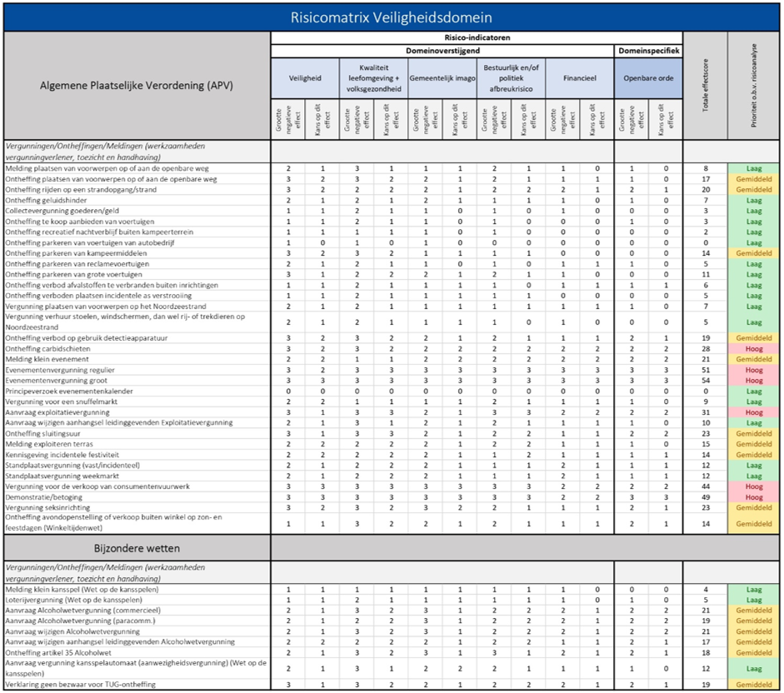
Task: Select the Bijzondere wetten section header
Action: (137, 548)
